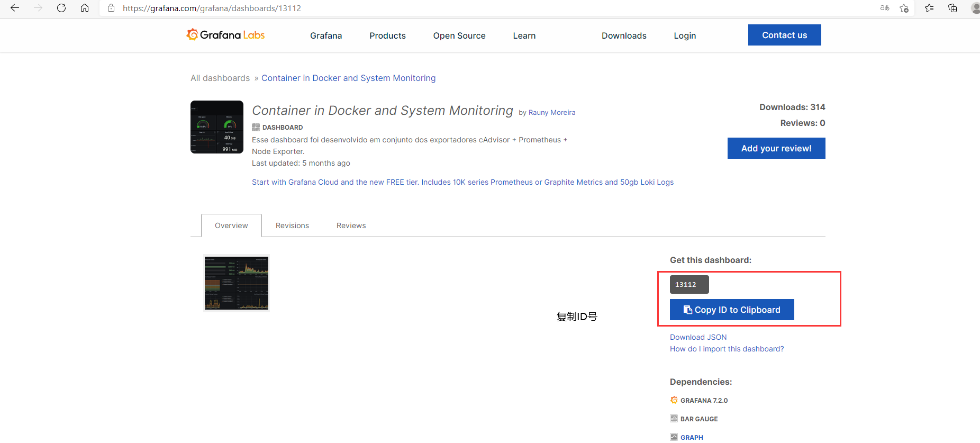Go to Downloads in top navigation
This screenshot has height=443, width=980.
(x=624, y=35)
